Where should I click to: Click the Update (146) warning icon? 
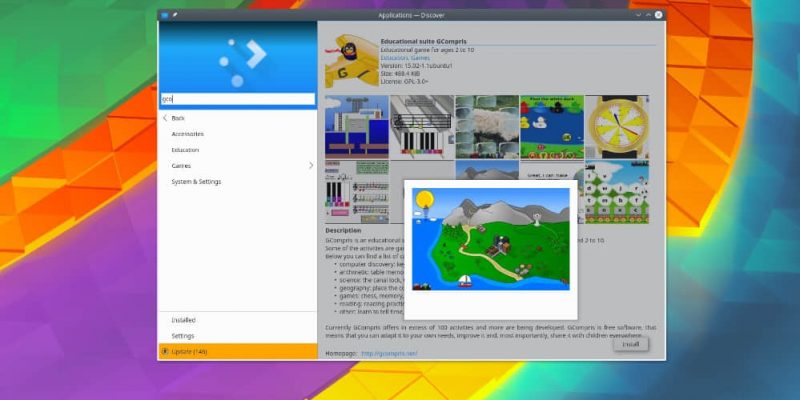coord(165,352)
